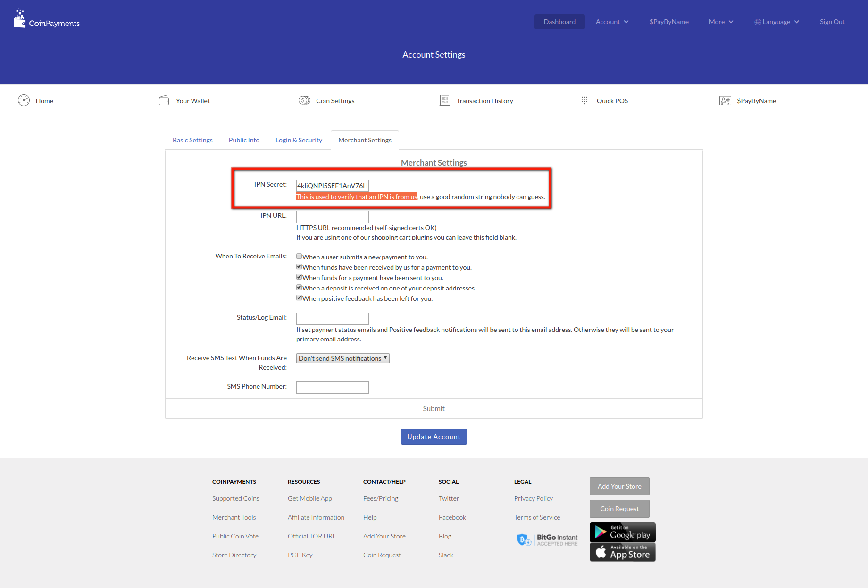Switch to the Login & Security tab
The image size is (868, 588).
pos(299,140)
